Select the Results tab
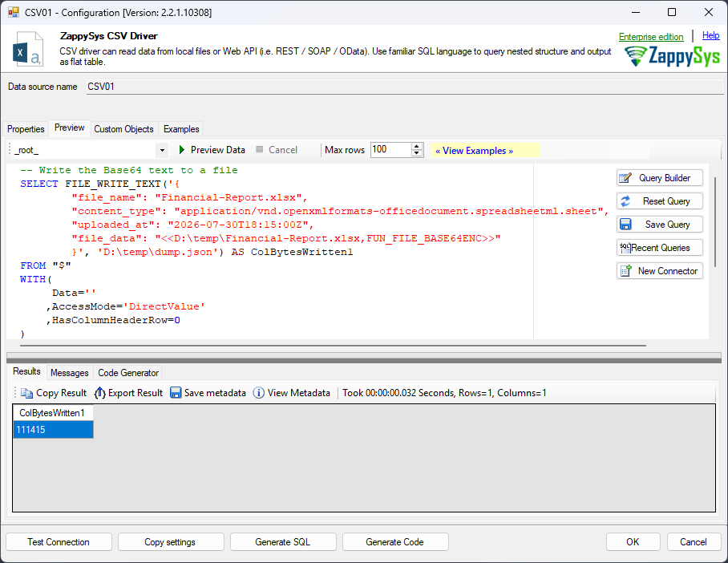 click(x=27, y=371)
